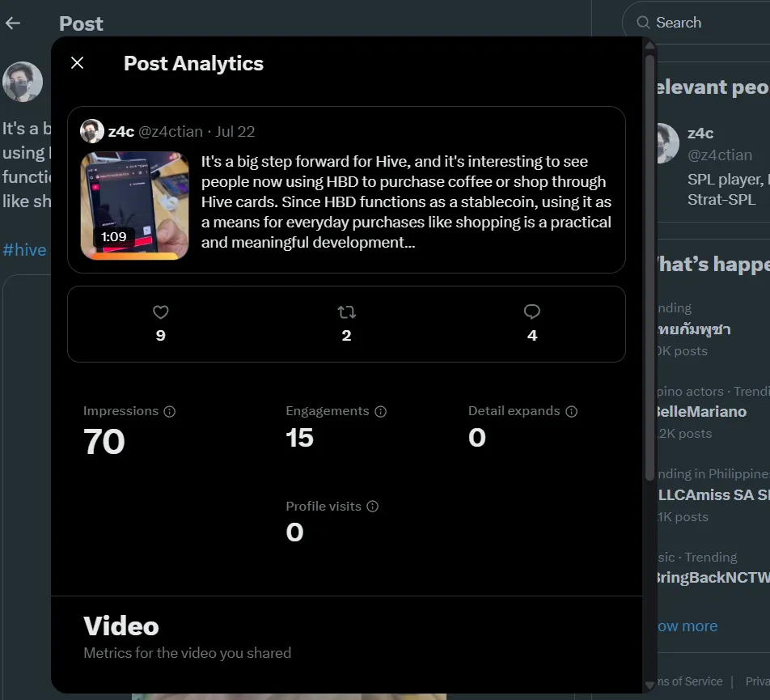Click the heart likes icon
This screenshot has height=700, width=770.
click(161, 312)
